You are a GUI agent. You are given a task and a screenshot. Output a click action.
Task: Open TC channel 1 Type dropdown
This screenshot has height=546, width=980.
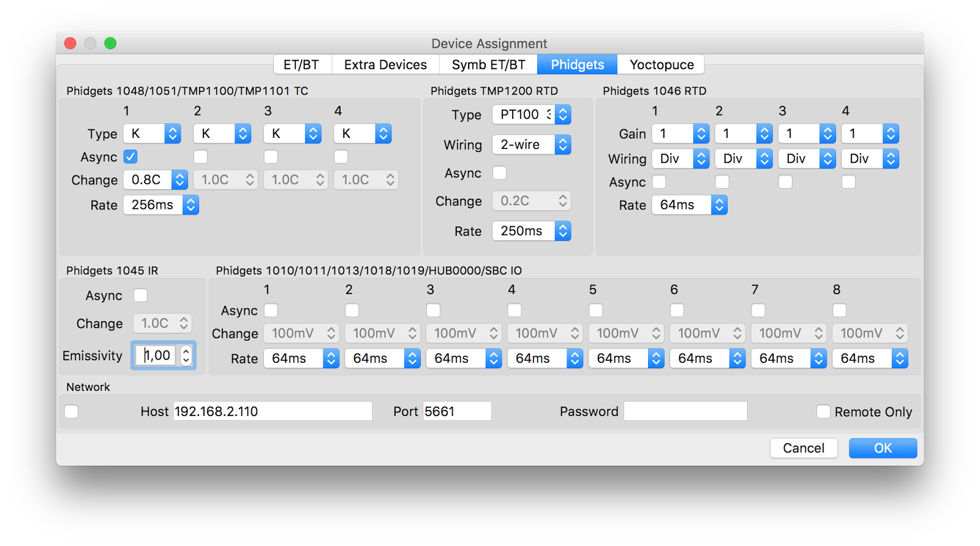(x=152, y=134)
